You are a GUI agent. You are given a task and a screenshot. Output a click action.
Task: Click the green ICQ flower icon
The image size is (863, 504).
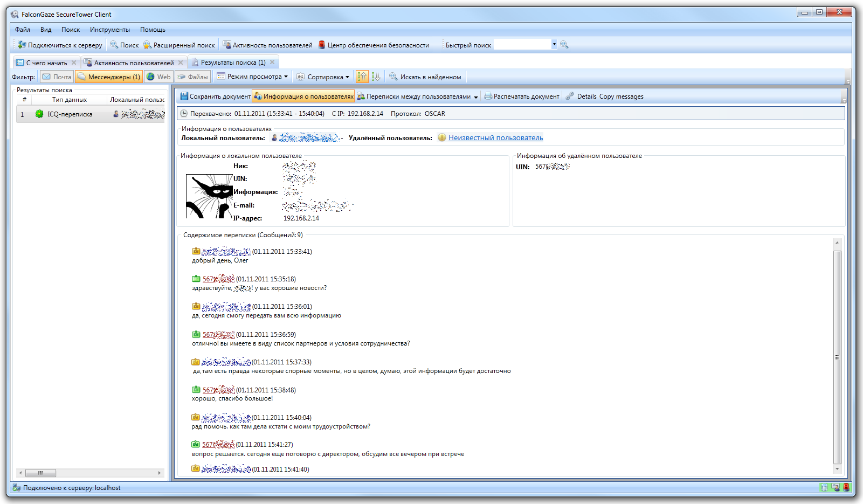[39, 114]
